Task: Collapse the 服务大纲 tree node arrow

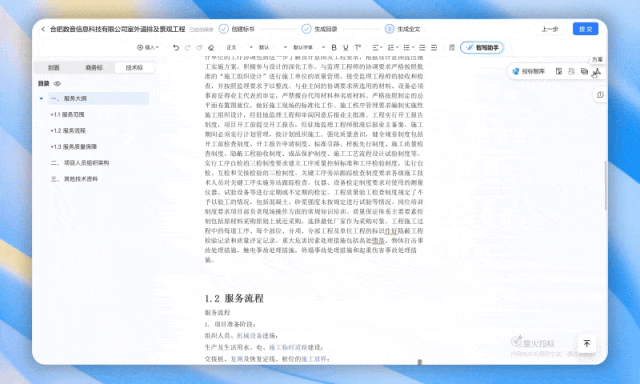Action: [41, 98]
